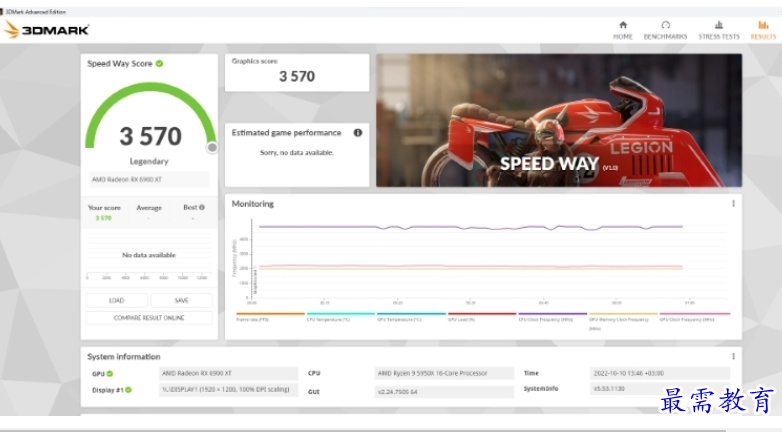Toggle the GPU Memory Clock Frequency legend line
782x432 pixels.
tap(623, 321)
